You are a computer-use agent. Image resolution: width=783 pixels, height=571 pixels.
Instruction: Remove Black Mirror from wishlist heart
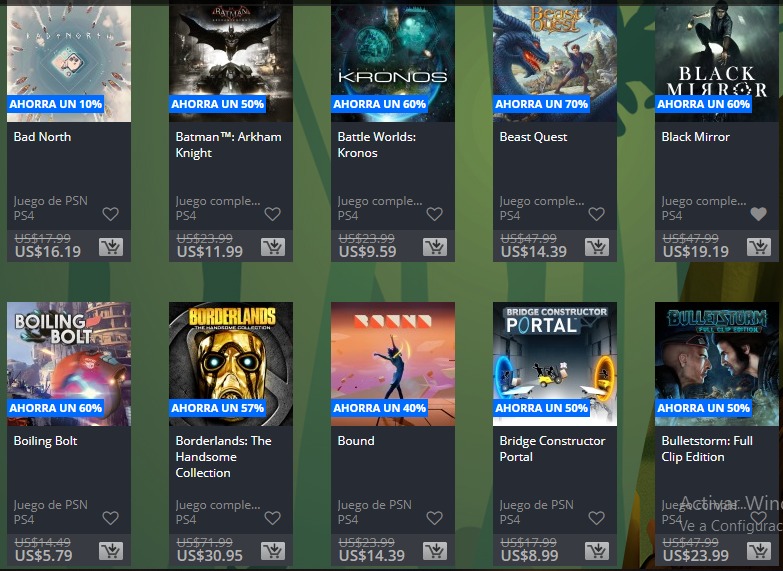[759, 214]
